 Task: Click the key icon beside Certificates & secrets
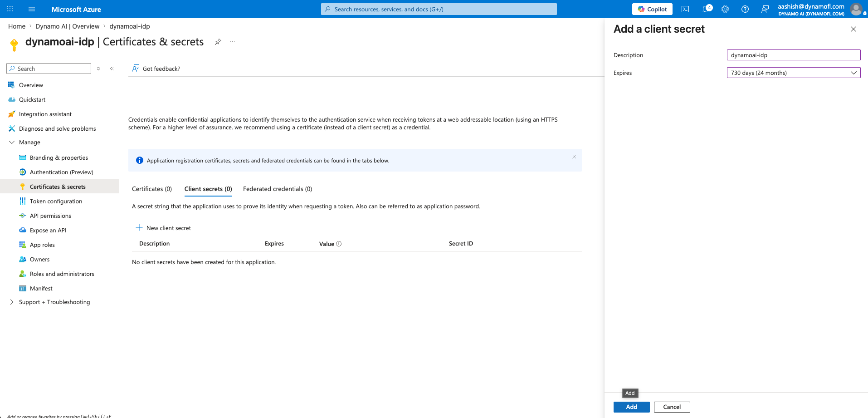(22, 187)
